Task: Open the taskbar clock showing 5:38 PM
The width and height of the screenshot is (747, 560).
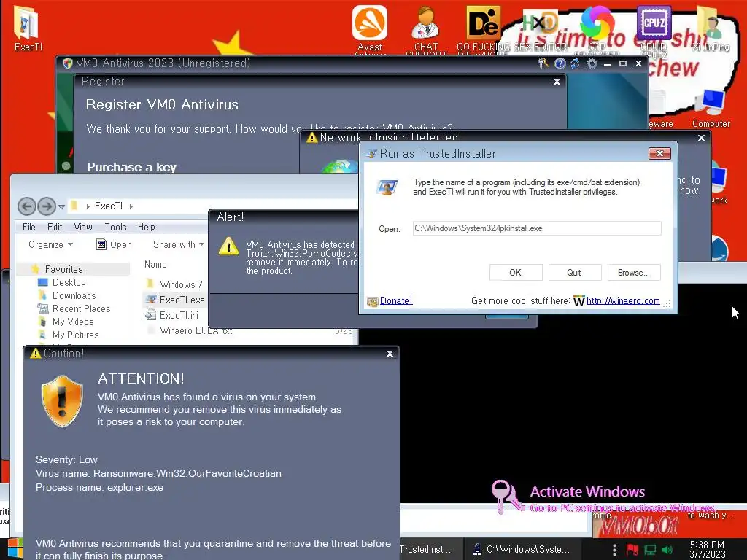Action: point(708,549)
